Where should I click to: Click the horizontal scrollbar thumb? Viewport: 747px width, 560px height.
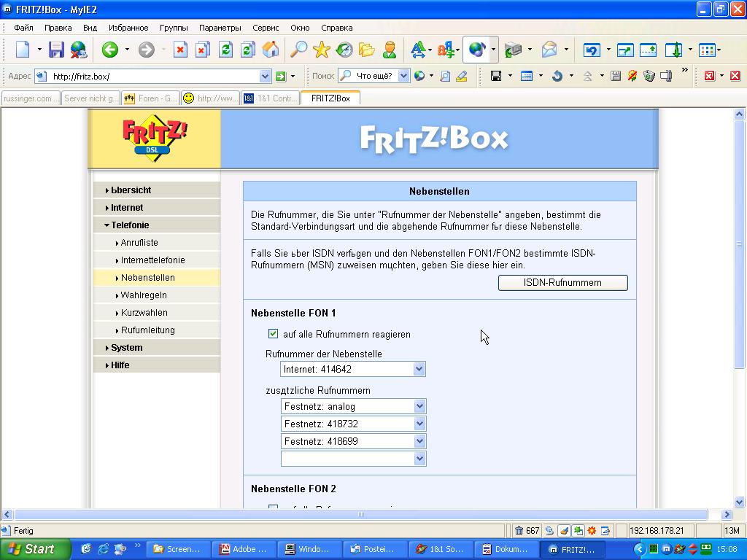coord(360,514)
